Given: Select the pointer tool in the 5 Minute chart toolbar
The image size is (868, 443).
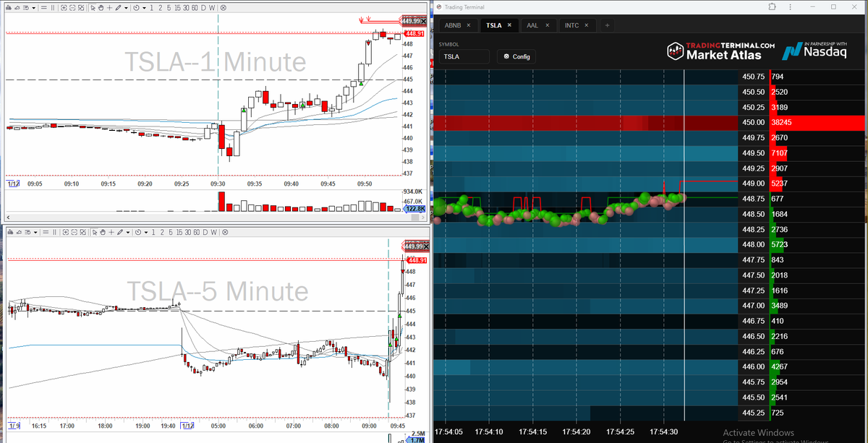Looking at the screenshot, I should (x=93, y=232).
